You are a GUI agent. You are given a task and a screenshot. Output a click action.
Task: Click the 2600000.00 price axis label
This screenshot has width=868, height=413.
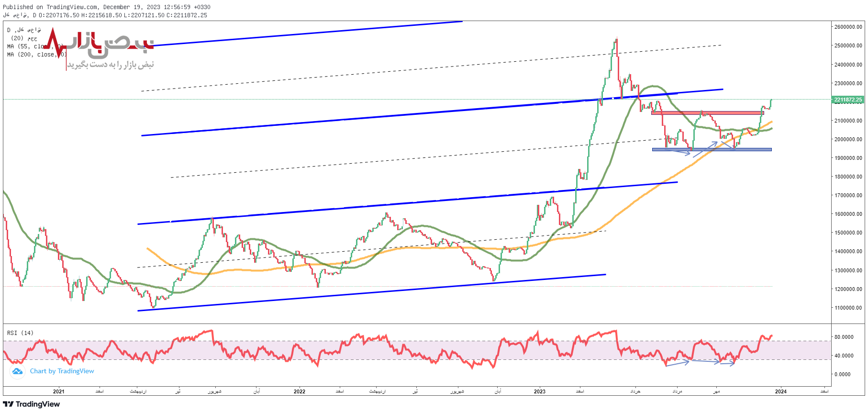click(848, 27)
